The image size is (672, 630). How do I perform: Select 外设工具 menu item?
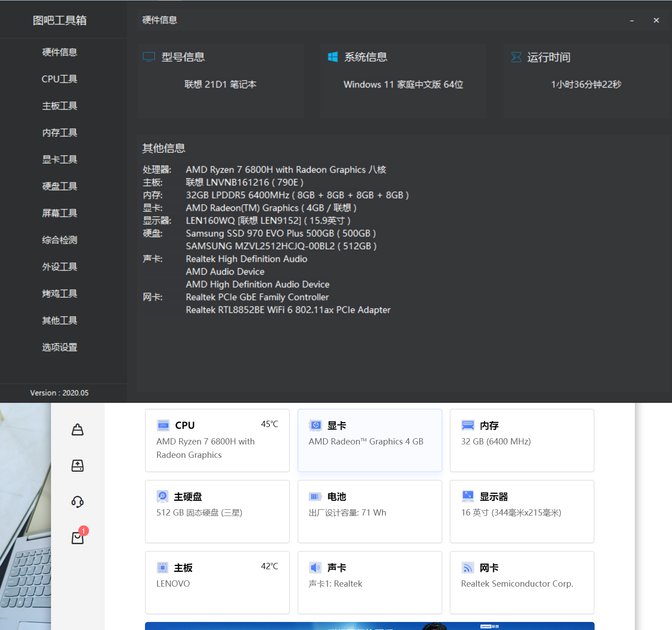pos(60,267)
